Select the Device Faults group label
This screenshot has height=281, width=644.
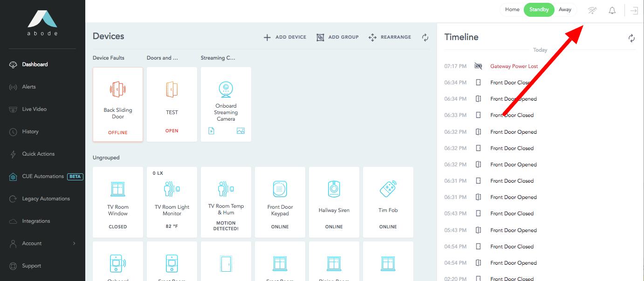coord(109,58)
